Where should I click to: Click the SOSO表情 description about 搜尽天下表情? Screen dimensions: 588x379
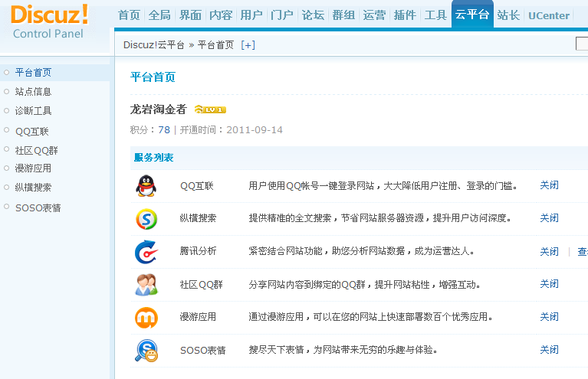[343, 350]
